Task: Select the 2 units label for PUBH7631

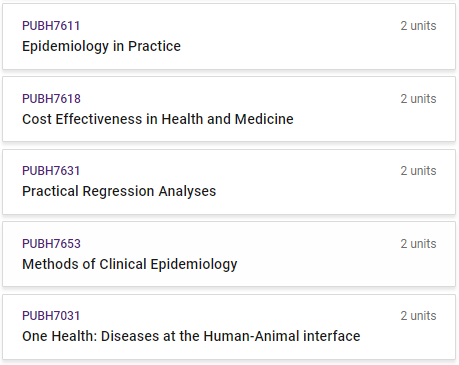Action: point(418,171)
